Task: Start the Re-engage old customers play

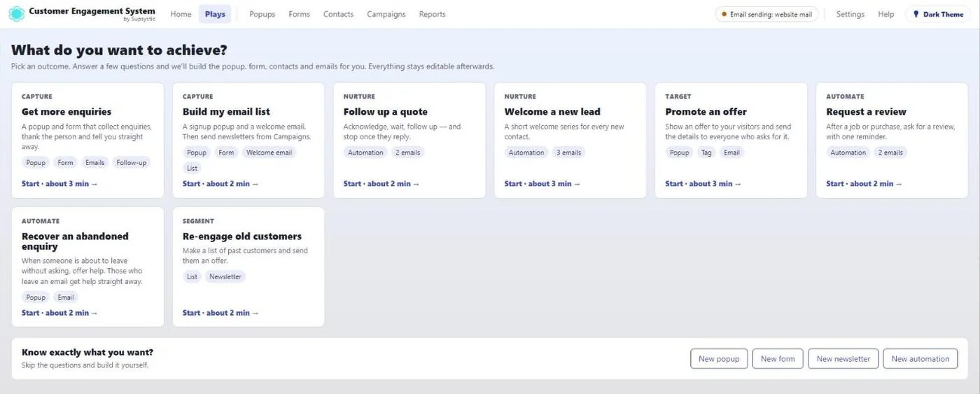Action: click(220, 313)
